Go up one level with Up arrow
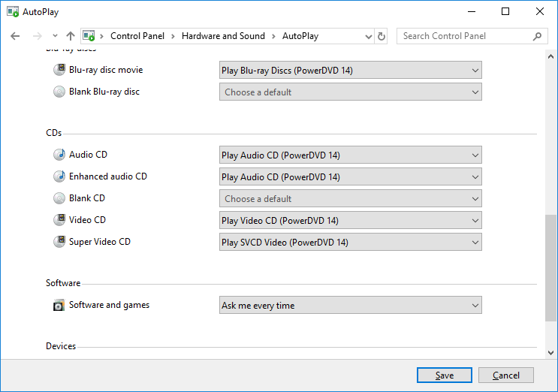This screenshot has width=558, height=392. point(71,36)
